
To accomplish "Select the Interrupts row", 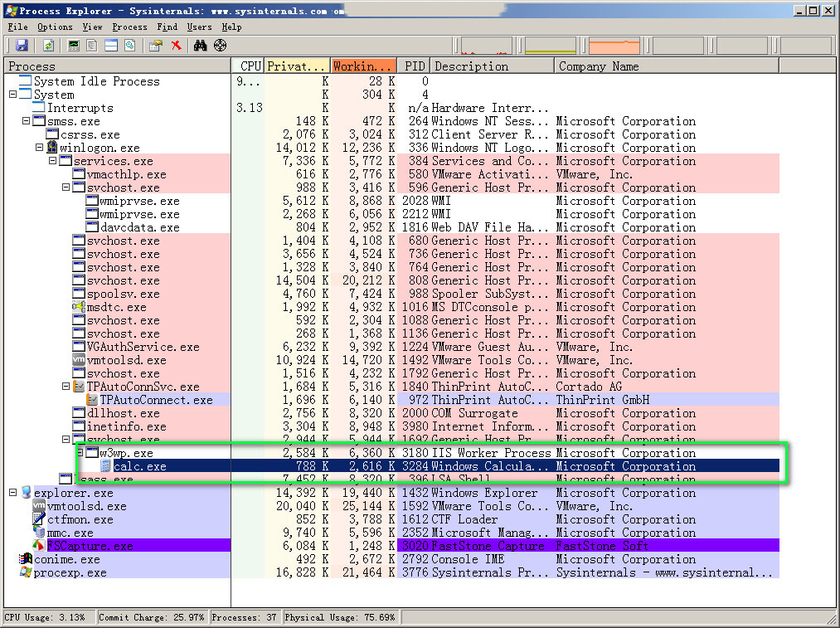I will coord(392,108).
